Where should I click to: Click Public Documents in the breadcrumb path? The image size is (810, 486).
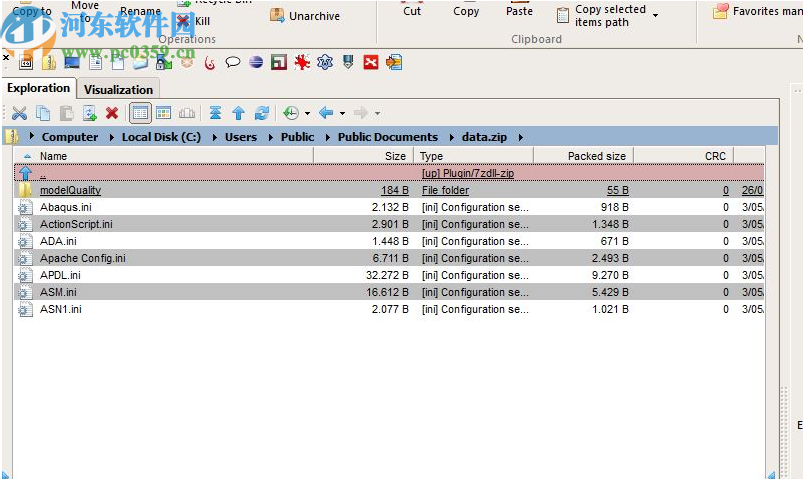387,137
